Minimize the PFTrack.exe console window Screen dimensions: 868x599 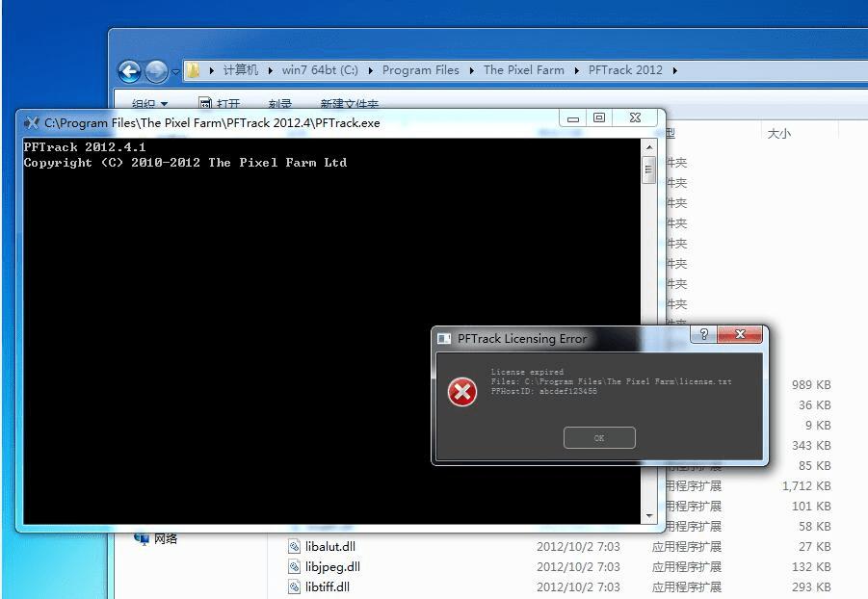tap(573, 118)
